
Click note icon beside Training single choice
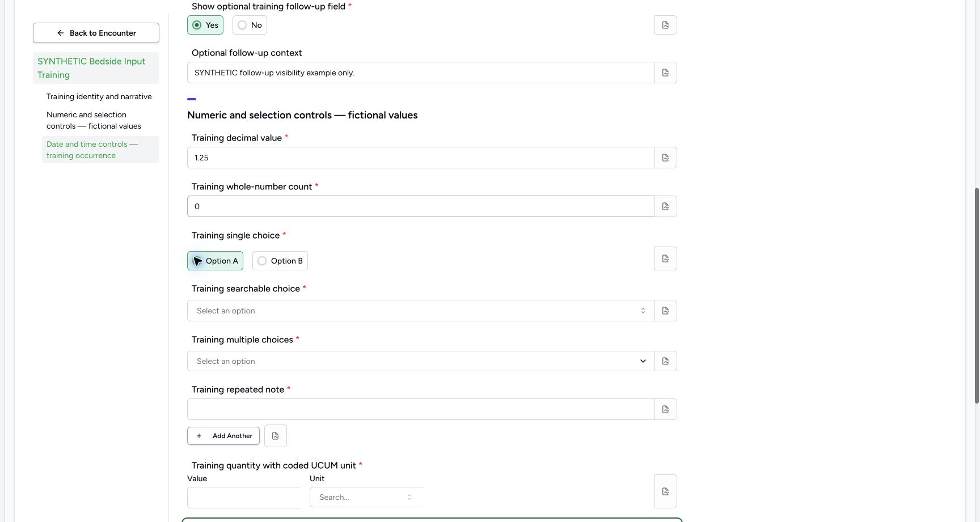665,258
